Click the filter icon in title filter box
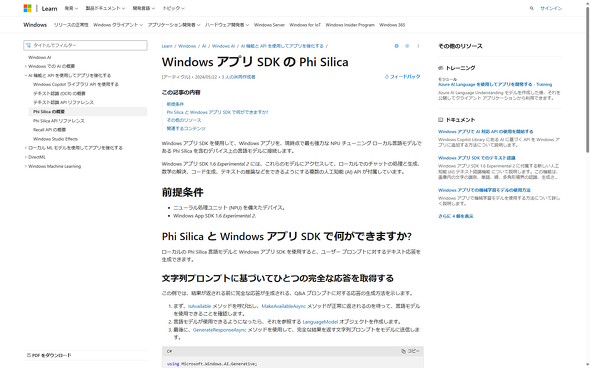This screenshot has width=590, height=368. (x=29, y=45)
